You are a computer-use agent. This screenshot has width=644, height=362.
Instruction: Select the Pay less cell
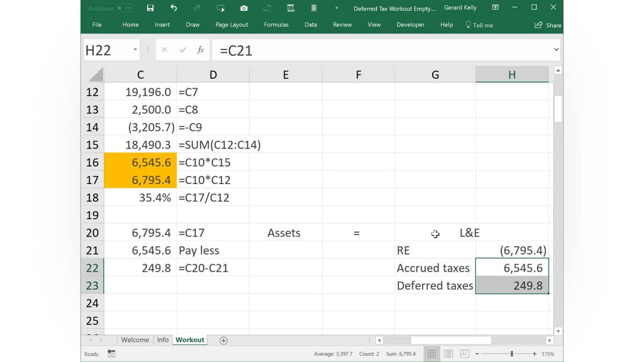[213, 250]
